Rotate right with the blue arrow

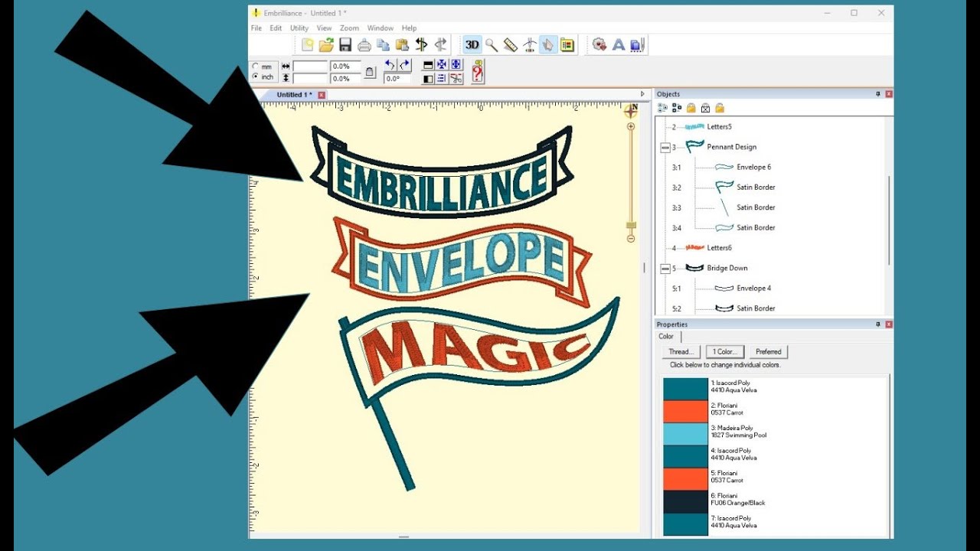point(404,65)
